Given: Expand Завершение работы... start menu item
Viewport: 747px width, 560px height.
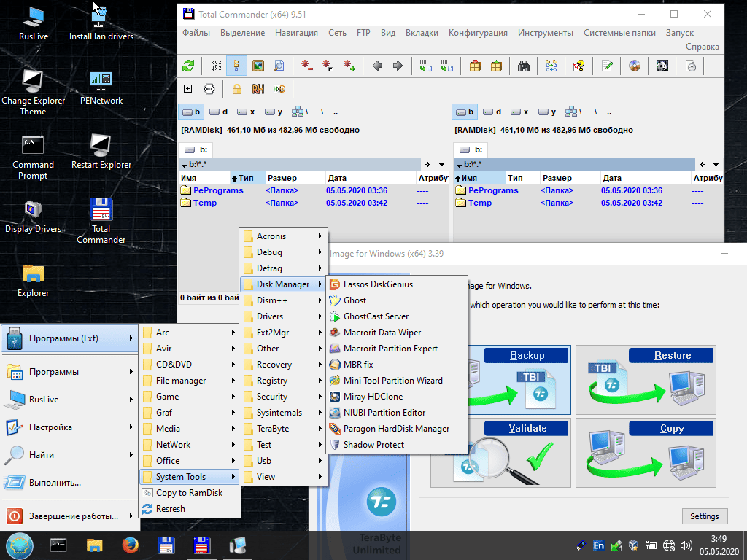Looking at the screenshot, I should pos(69,516).
